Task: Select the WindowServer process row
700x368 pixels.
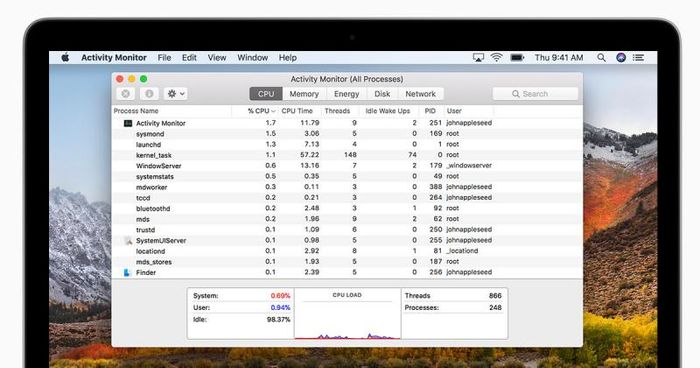Action: pyautogui.click(x=347, y=166)
